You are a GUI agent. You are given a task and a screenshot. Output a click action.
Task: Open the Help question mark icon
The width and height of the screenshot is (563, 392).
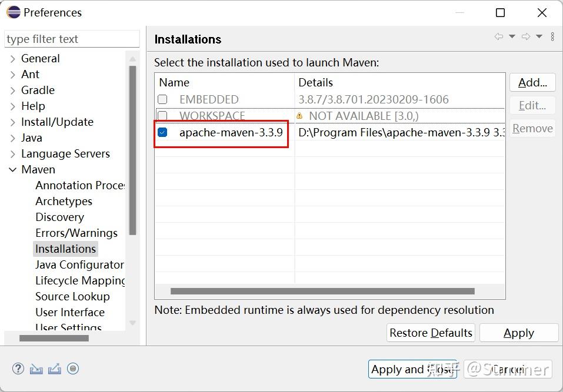click(18, 368)
